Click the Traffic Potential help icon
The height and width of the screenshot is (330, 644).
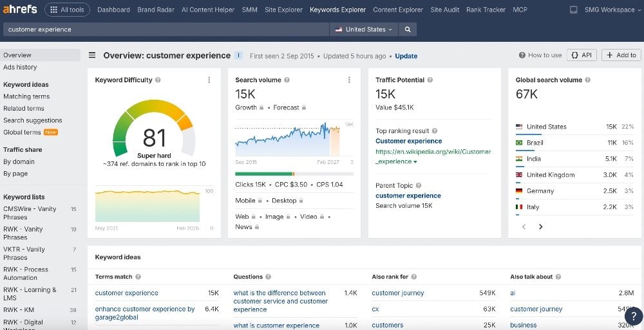coord(431,80)
